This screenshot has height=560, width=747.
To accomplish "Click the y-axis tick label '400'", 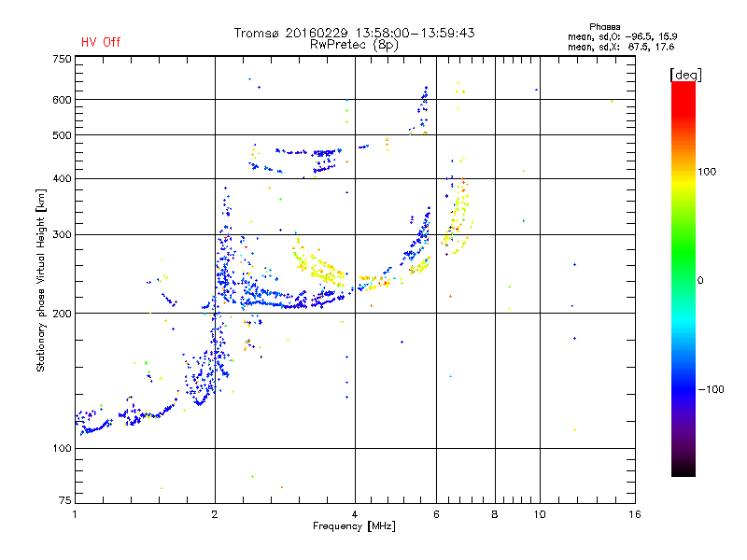I will (63, 178).
